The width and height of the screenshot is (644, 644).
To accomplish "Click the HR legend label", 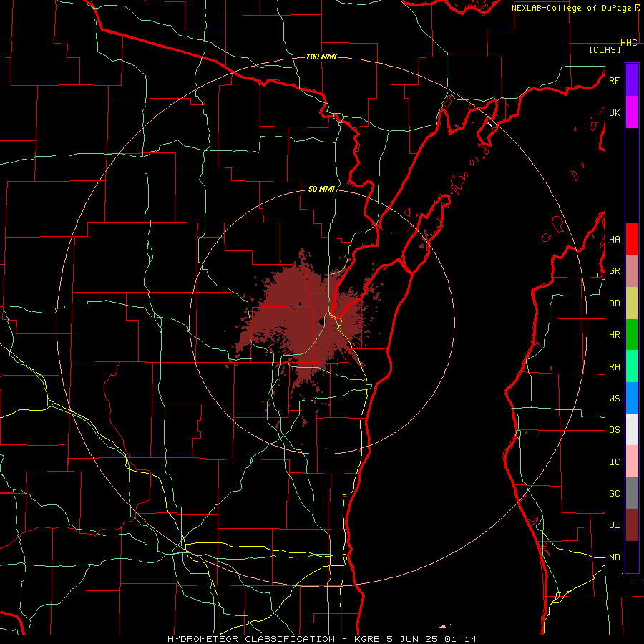I will pos(614,335).
